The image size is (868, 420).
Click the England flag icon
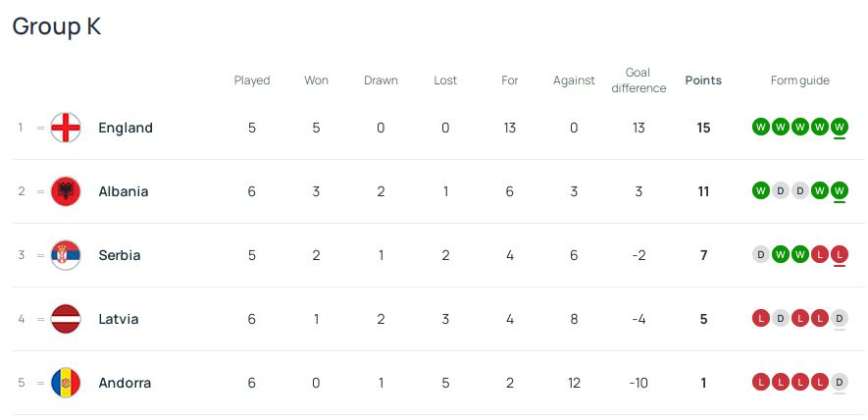point(66,128)
